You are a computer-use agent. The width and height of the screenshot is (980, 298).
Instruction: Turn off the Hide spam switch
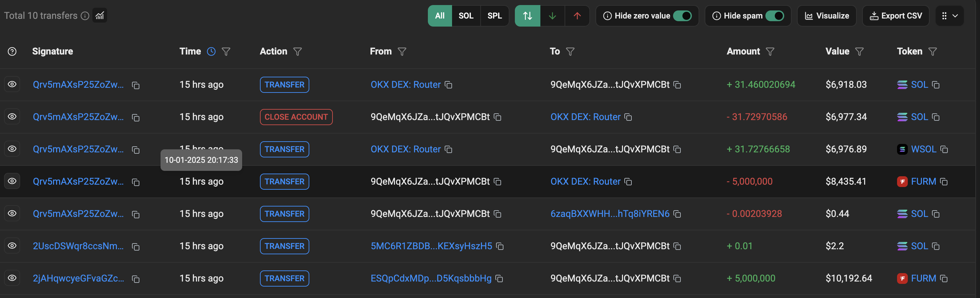click(x=774, y=15)
